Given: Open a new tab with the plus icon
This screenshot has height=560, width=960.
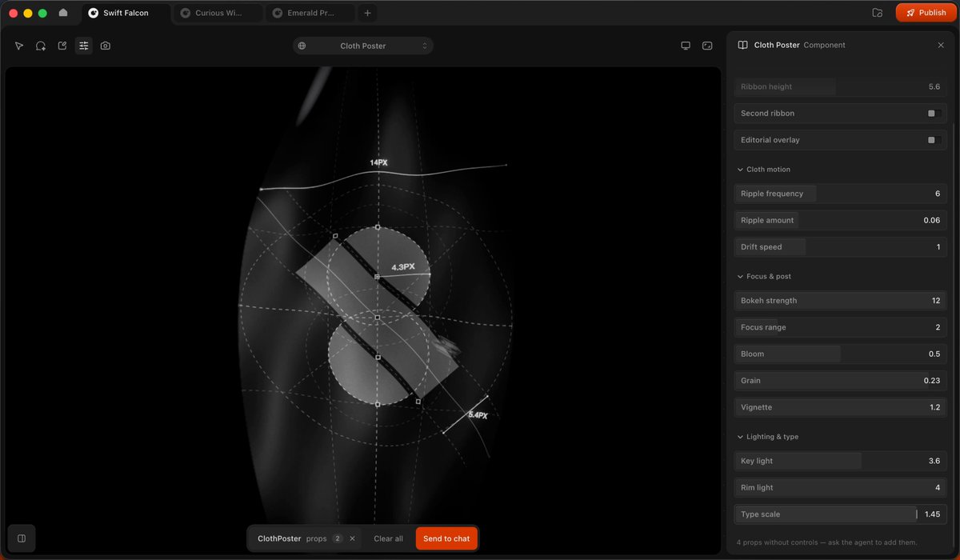Looking at the screenshot, I should click(x=367, y=13).
